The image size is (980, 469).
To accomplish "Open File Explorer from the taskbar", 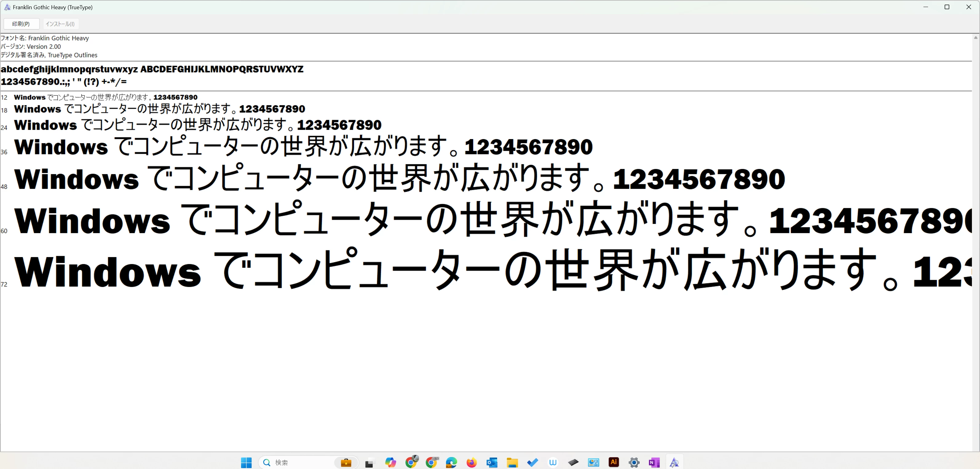I will (512, 462).
